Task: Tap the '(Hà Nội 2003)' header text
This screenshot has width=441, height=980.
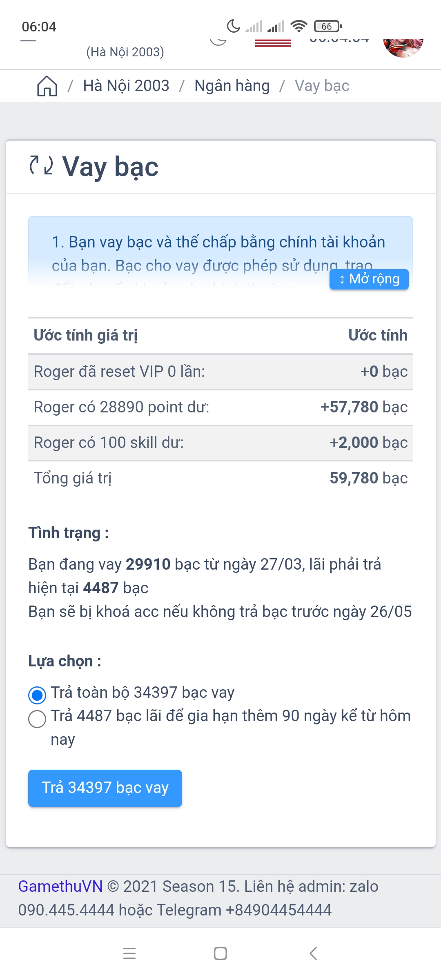Action: pos(125,52)
